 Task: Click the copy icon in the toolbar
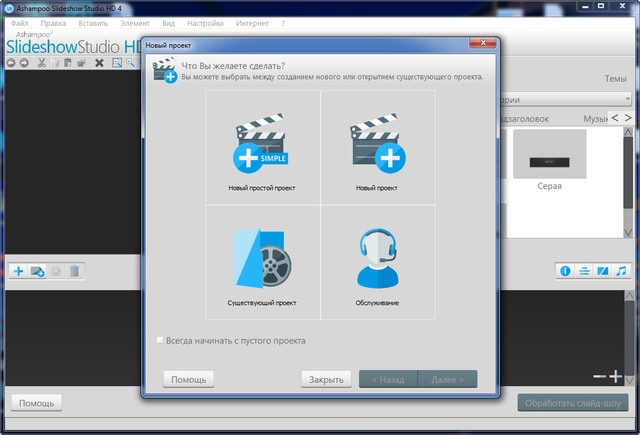point(55,63)
